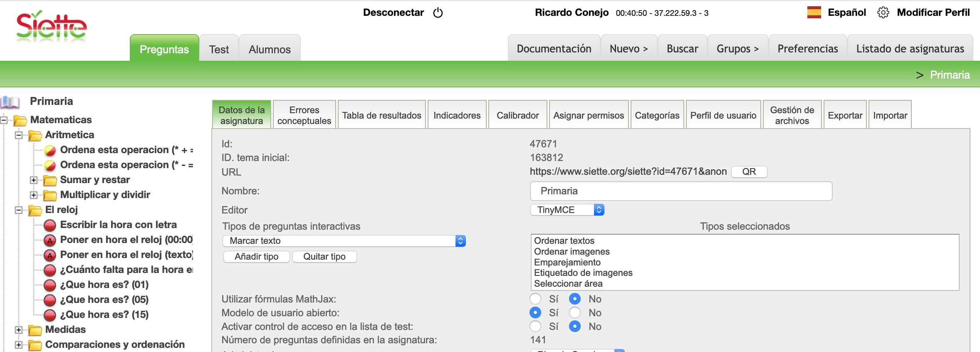980x352 pixels.
Task: Switch to the Calibrador tab
Action: point(517,115)
